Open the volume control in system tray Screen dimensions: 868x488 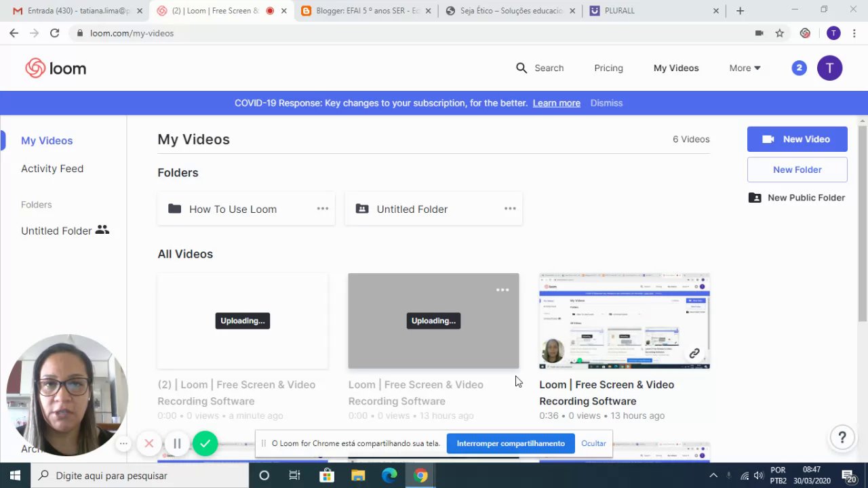(x=758, y=476)
